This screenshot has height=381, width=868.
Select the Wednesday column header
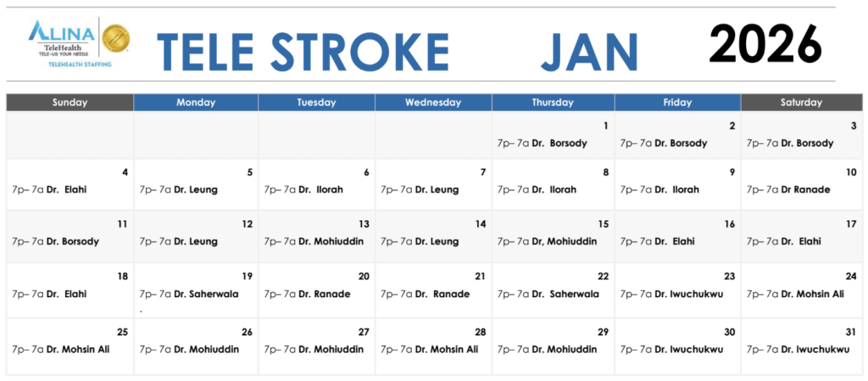tap(433, 102)
